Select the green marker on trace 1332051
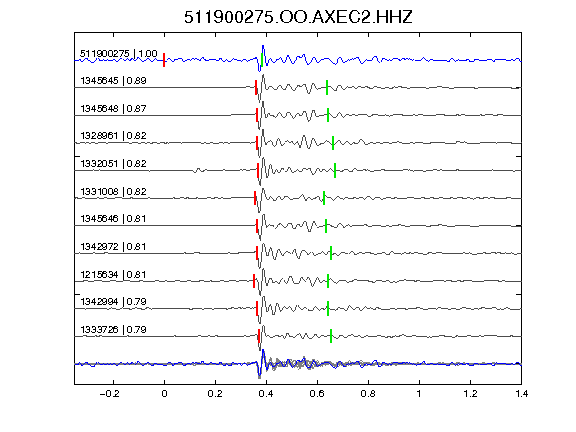The width and height of the screenshot is (576, 432). click(x=335, y=171)
